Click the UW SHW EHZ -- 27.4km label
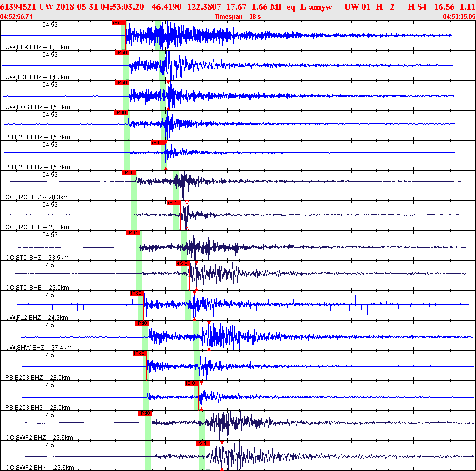The width and height of the screenshot is (476, 471). (x=38, y=347)
